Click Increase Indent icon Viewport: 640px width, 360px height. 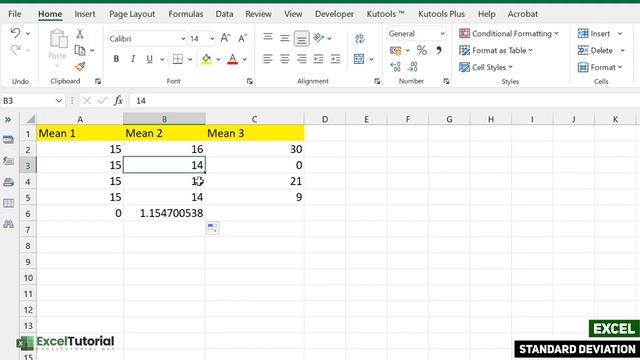(x=336, y=59)
